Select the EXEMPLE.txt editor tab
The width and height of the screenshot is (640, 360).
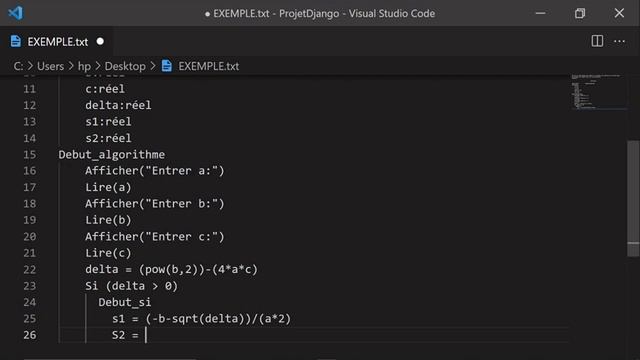point(57,42)
